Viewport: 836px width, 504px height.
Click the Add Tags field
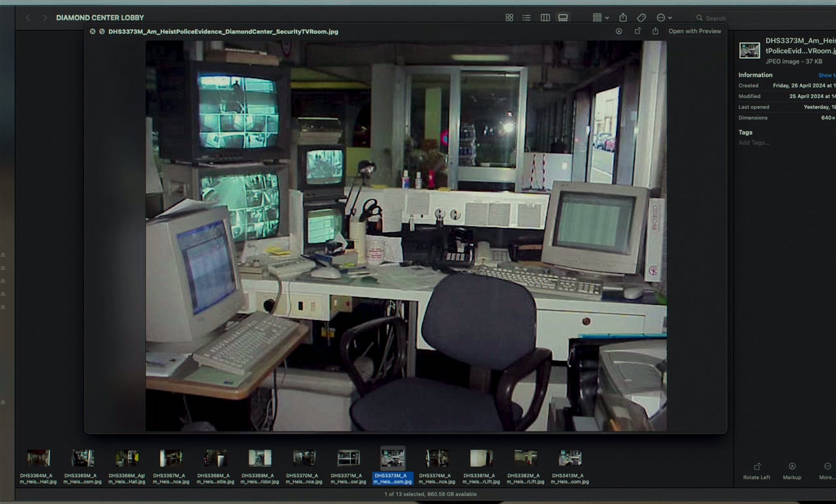click(x=754, y=142)
